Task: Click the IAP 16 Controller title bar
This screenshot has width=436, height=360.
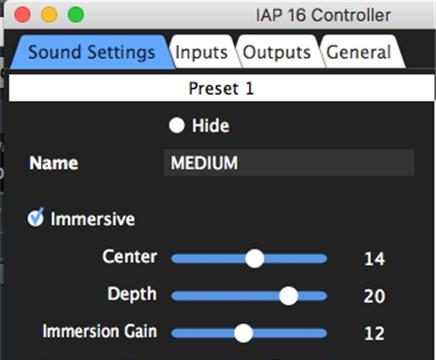Action: click(323, 15)
